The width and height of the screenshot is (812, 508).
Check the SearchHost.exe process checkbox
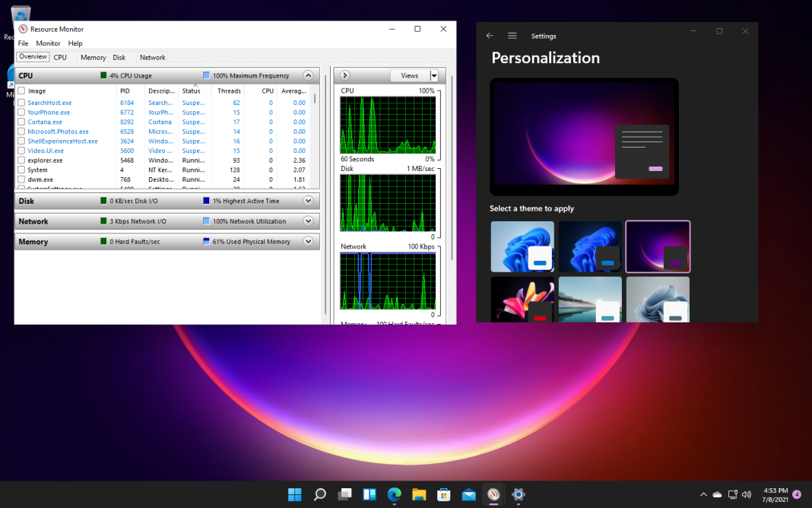tap(21, 102)
